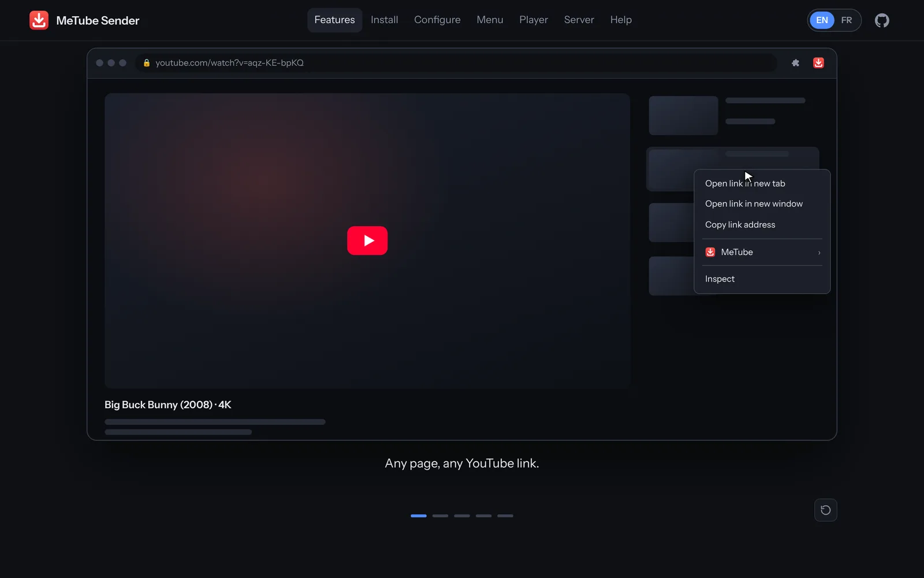Screen dimensions: 924x578
Task: Click the puzzle-piece extensions icon
Action: [795, 63]
